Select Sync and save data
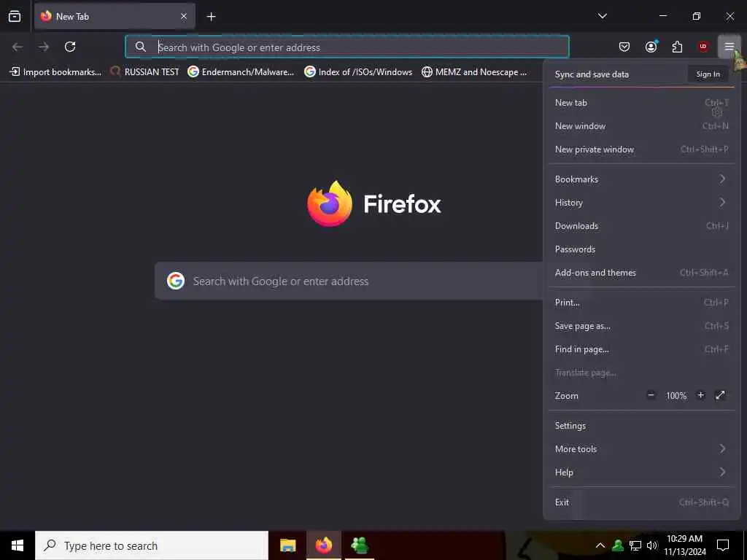 click(592, 74)
